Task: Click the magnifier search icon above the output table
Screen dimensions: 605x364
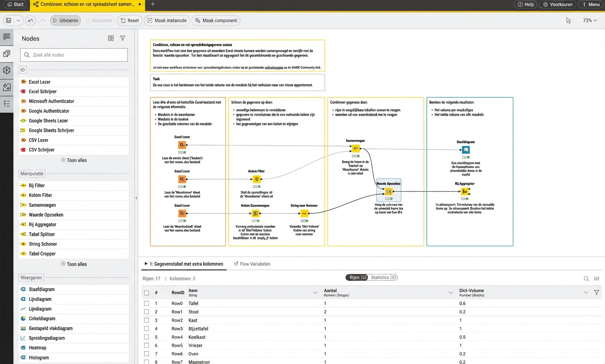Action: 586,278
